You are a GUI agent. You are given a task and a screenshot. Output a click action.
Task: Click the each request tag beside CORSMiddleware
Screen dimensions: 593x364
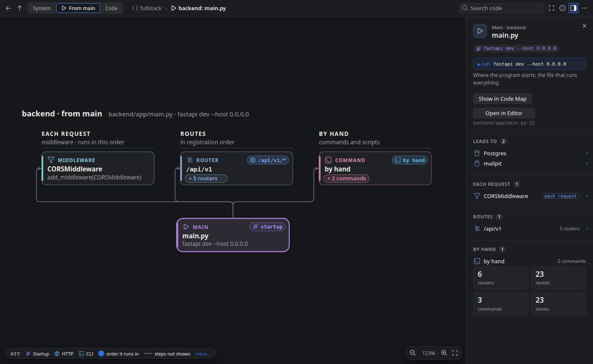tap(560, 196)
